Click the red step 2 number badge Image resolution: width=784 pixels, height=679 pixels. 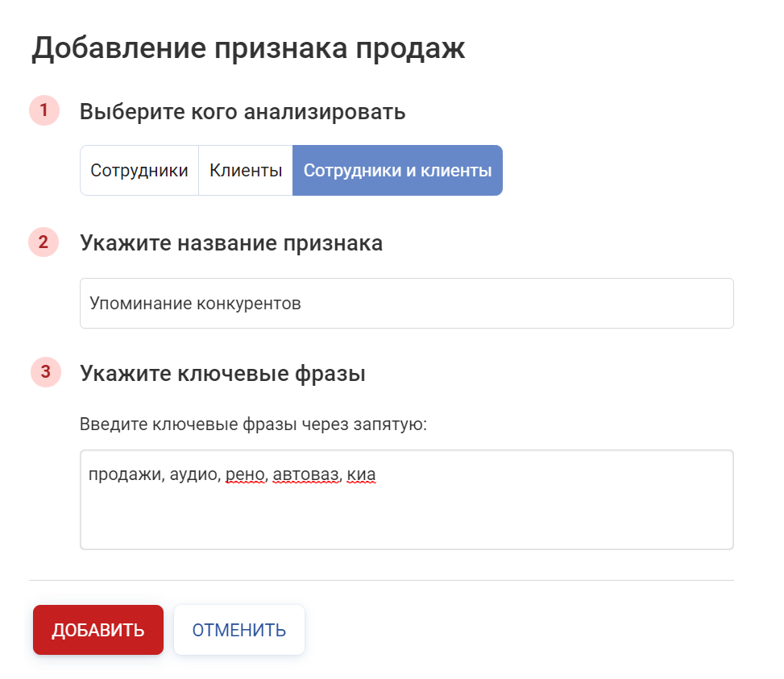[x=44, y=242]
